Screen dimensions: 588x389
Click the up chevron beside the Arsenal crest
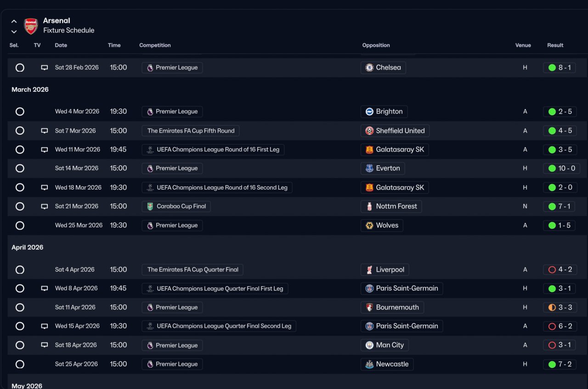pyautogui.click(x=14, y=21)
